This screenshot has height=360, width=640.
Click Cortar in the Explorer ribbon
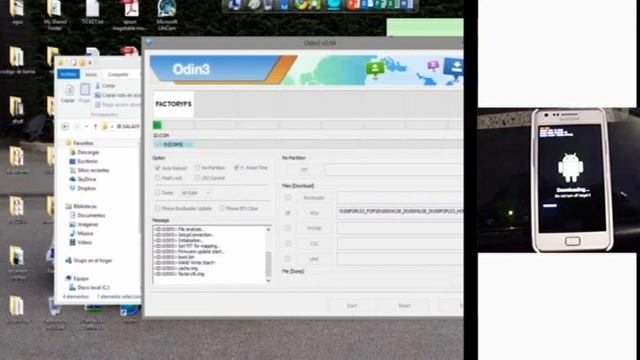point(105,86)
